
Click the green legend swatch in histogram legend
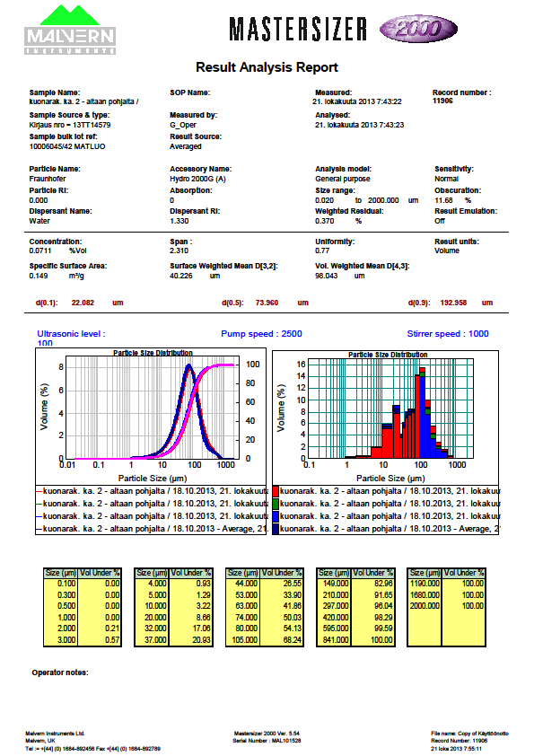point(276,504)
